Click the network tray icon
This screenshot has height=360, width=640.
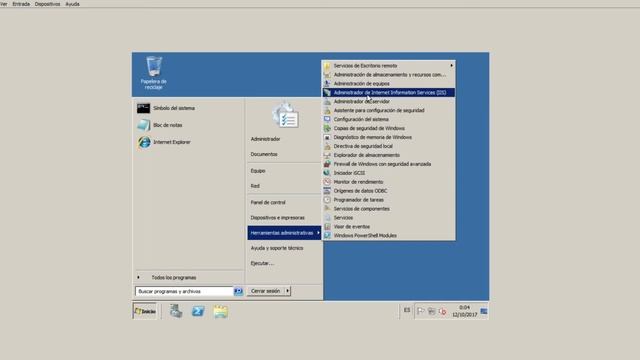tap(431, 311)
